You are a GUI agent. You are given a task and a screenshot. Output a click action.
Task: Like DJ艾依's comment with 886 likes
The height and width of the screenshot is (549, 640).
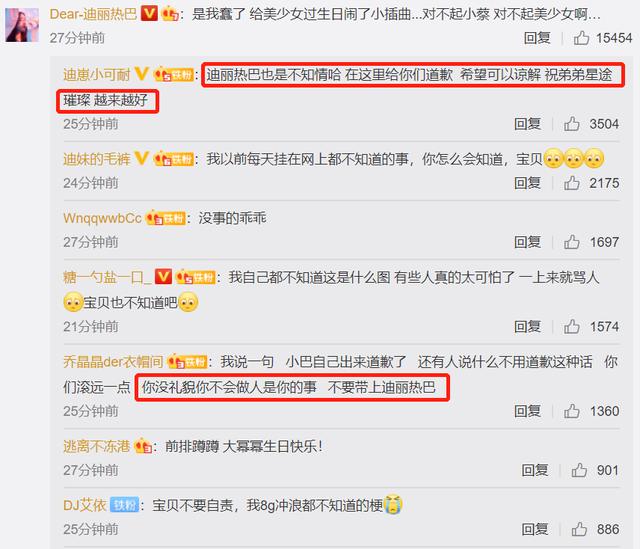click(579, 529)
